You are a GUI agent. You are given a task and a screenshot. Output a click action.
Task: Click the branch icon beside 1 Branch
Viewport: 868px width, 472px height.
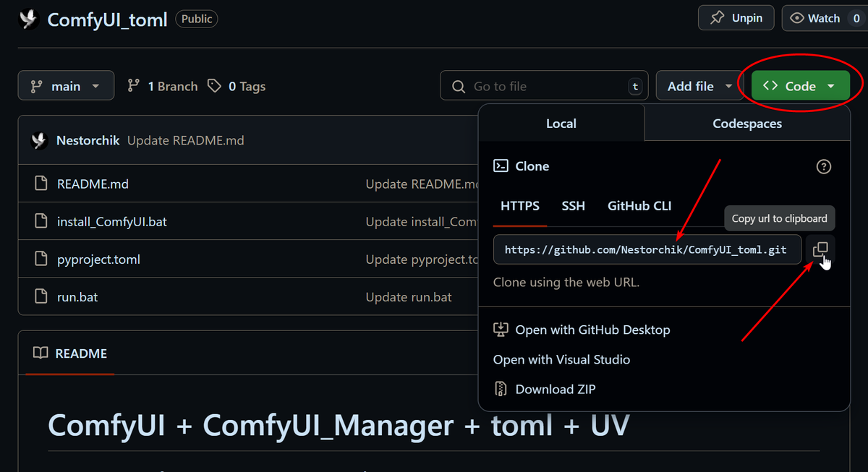(133, 86)
